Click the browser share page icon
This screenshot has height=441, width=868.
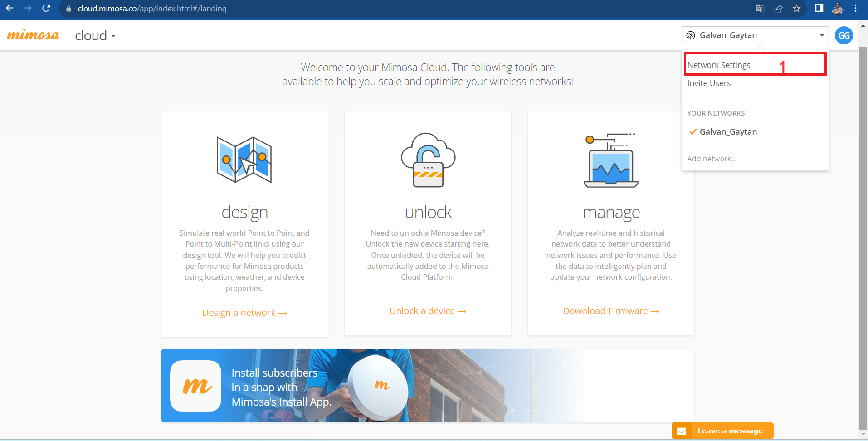pos(778,9)
